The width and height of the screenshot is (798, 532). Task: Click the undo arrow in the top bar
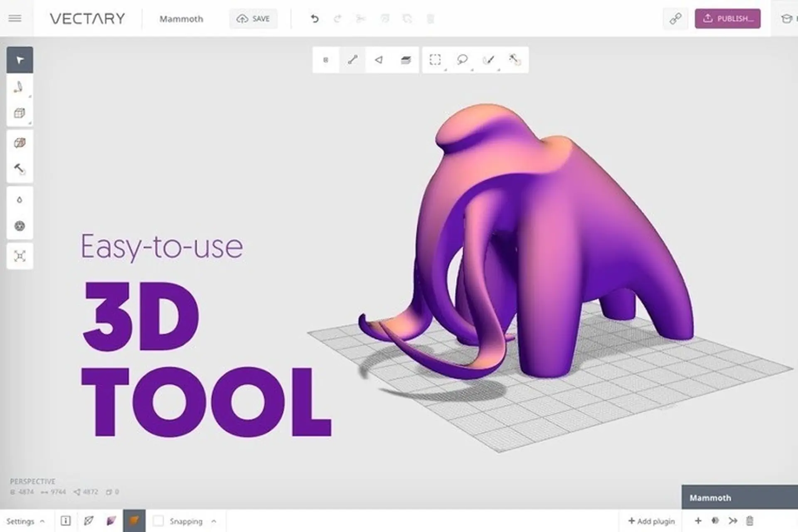pos(315,19)
